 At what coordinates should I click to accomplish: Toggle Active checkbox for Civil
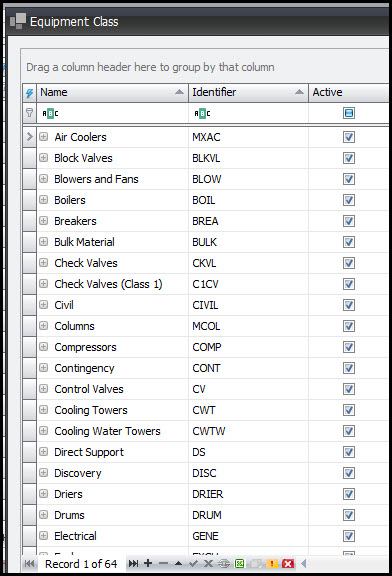pos(349,305)
